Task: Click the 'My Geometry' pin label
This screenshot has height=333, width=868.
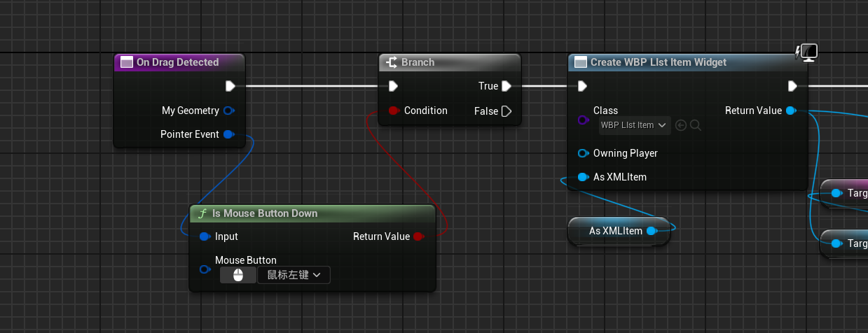Action: tap(191, 111)
